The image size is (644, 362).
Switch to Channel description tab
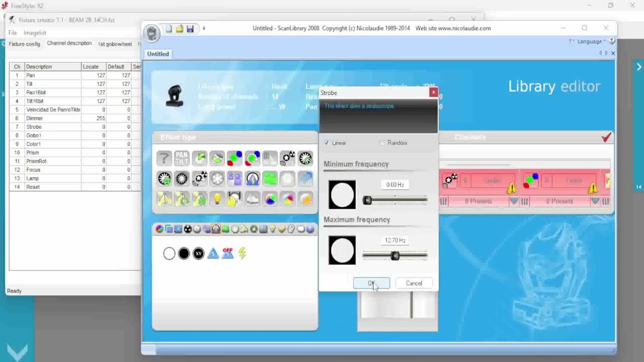tap(69, 43)
